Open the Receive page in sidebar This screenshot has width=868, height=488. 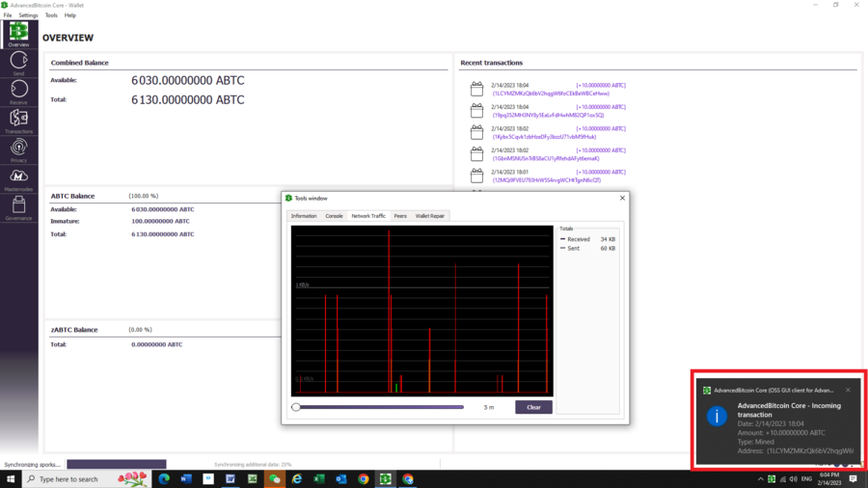tap(18, 93)
